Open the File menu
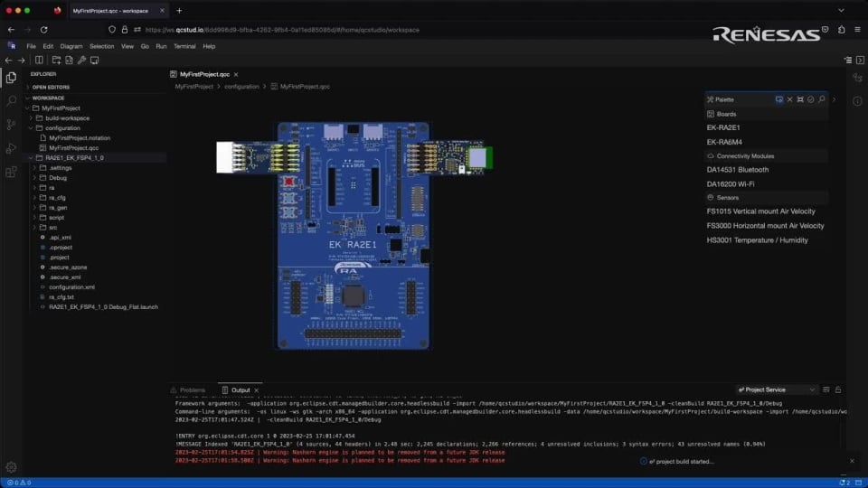 coord(31,46)
